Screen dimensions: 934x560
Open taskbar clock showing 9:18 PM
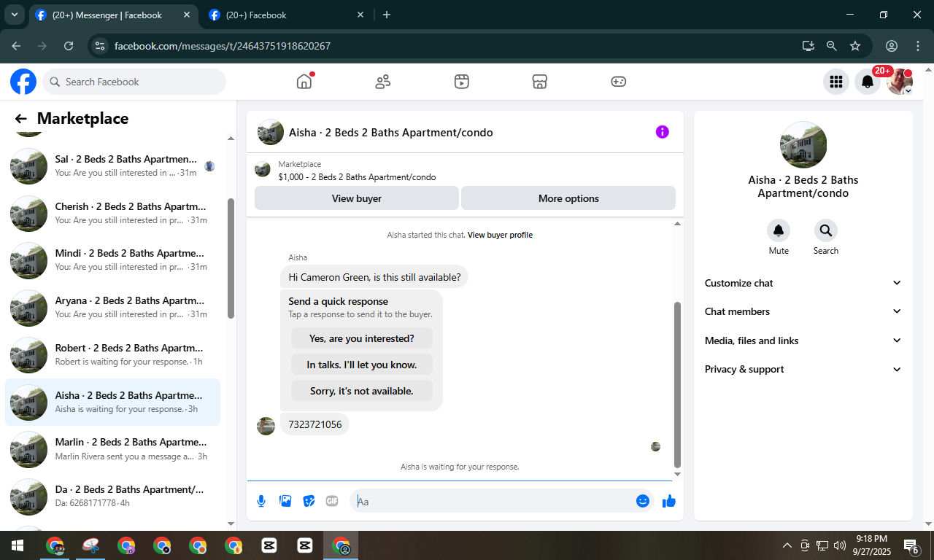(871, 545)
